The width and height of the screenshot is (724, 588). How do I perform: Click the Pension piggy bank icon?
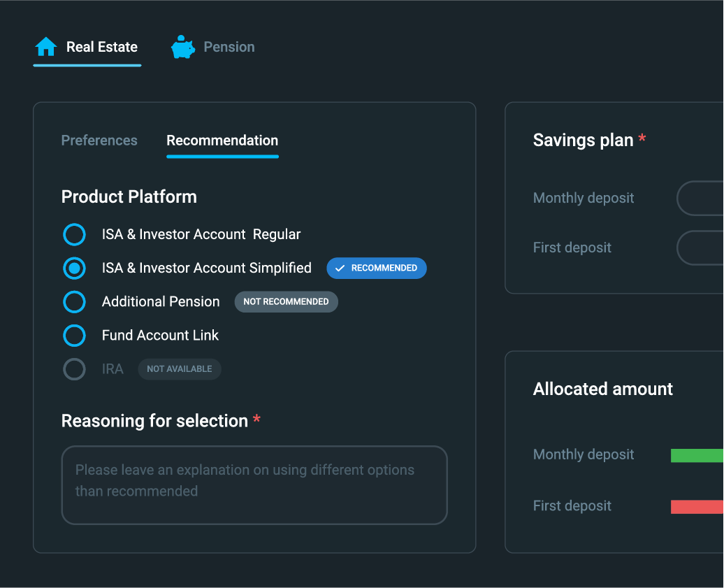183,47
